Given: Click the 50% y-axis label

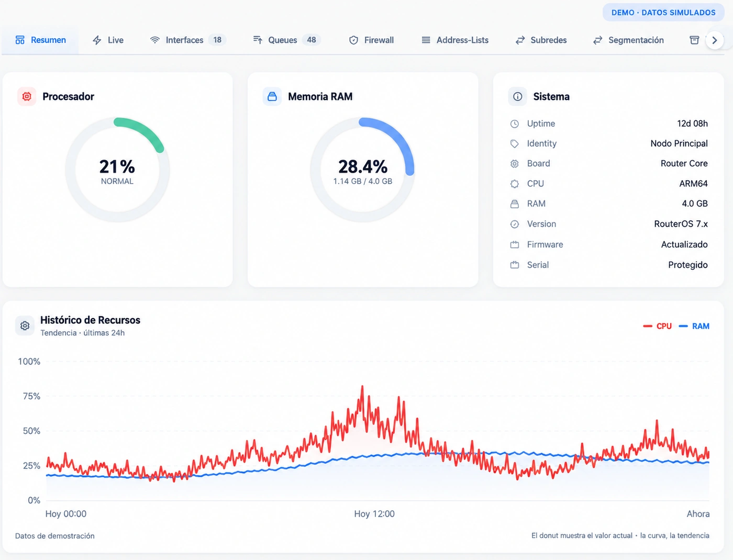Looking at the screenshot, I should pos(31,431).
